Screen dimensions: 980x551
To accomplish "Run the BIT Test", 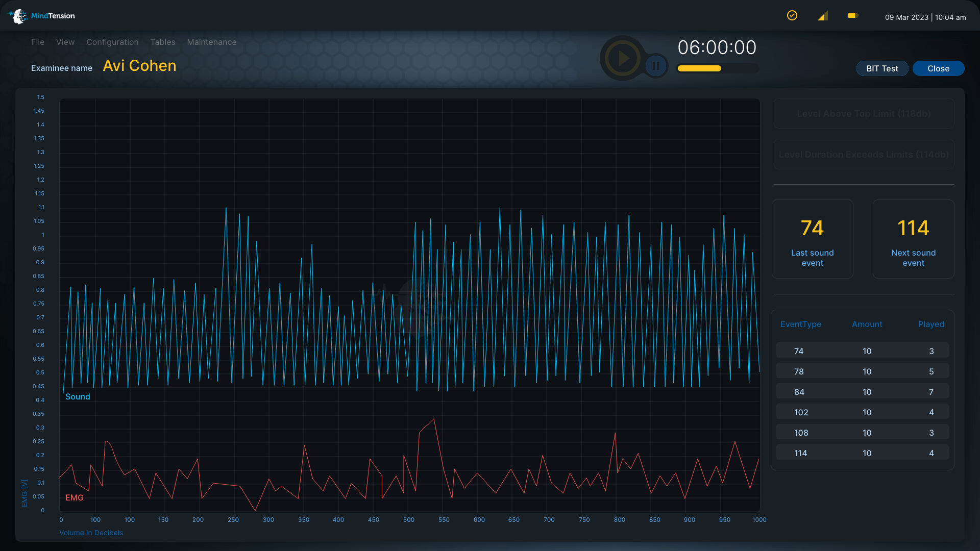I will point(882,68).
